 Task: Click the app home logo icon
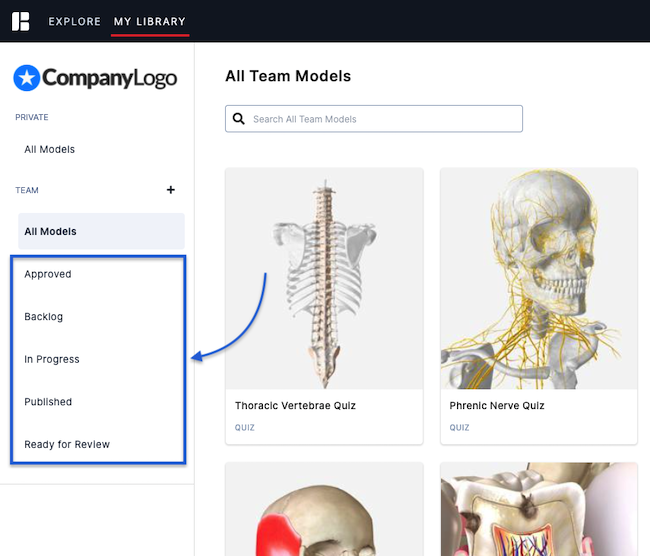tap(20, 21)
